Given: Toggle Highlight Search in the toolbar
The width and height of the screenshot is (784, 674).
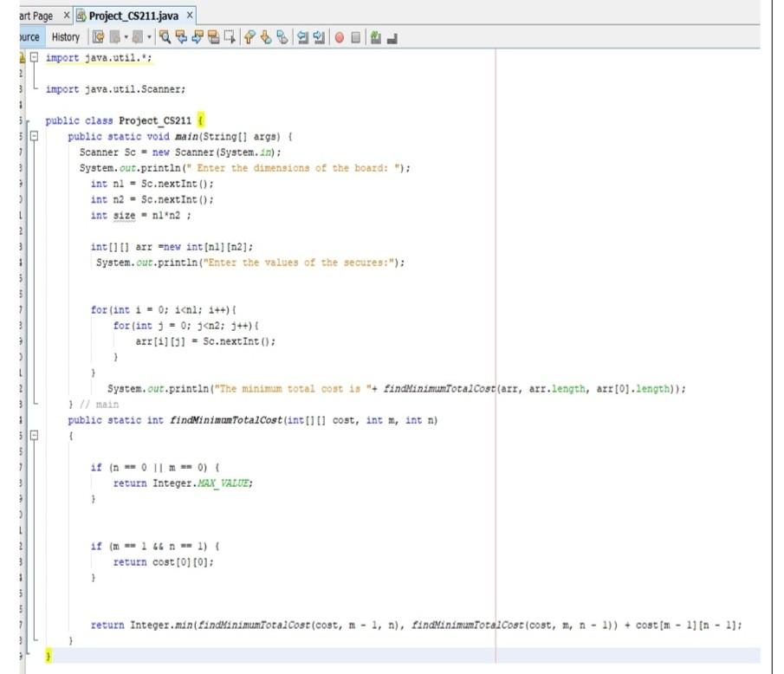Looking at the screenshot, I should [214, 37].
